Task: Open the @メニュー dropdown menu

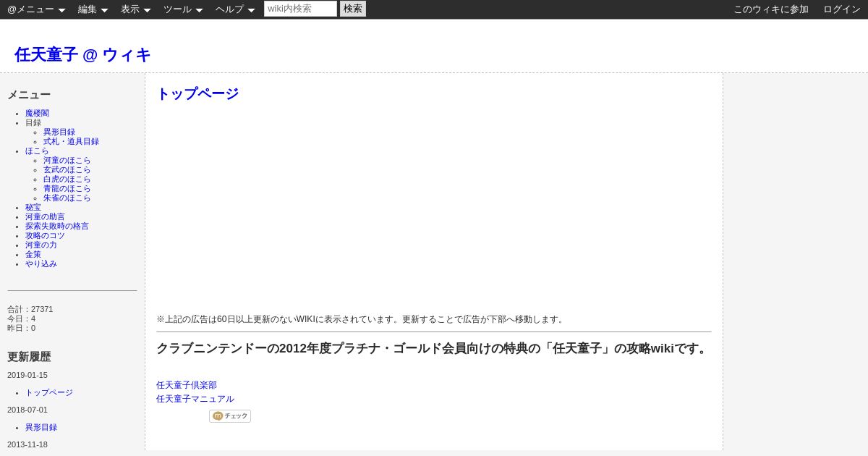Action: coord(36,9)
